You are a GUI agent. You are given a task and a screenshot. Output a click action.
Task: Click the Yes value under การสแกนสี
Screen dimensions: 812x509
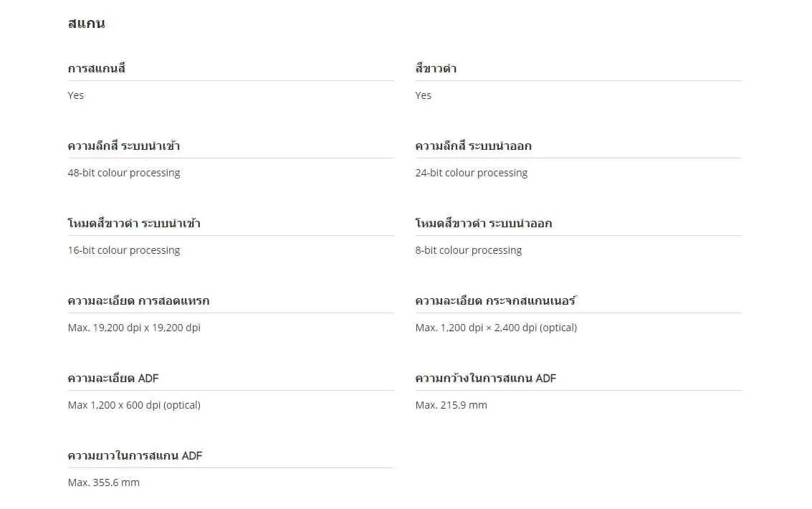coord(76,95)
